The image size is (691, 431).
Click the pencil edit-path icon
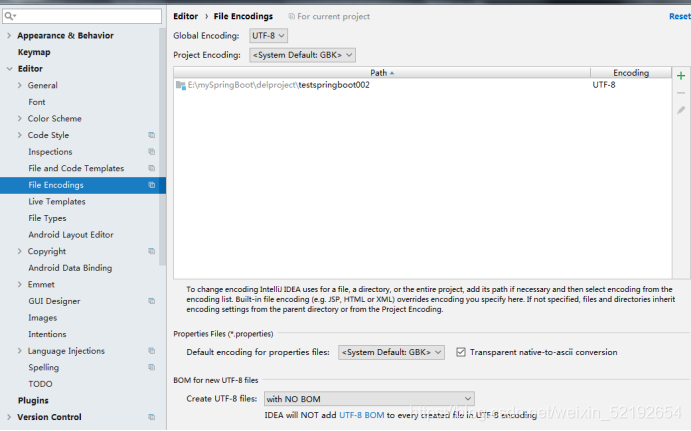tap(681, 110)
